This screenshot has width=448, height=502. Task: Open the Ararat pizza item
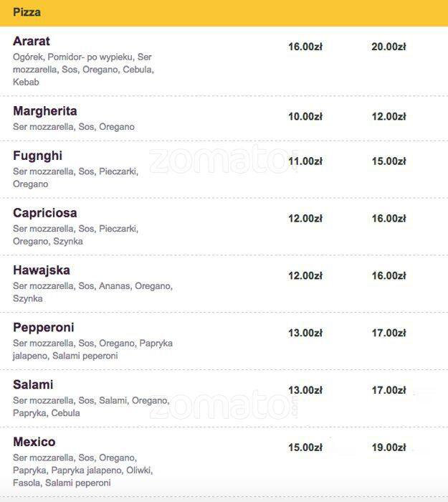[32, 42]
